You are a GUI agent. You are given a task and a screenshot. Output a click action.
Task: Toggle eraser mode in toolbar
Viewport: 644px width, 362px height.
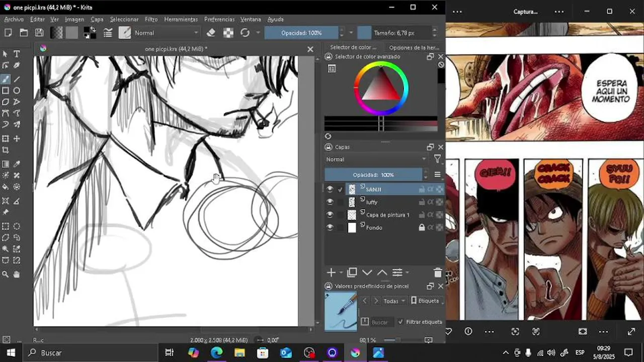point(211,33)
